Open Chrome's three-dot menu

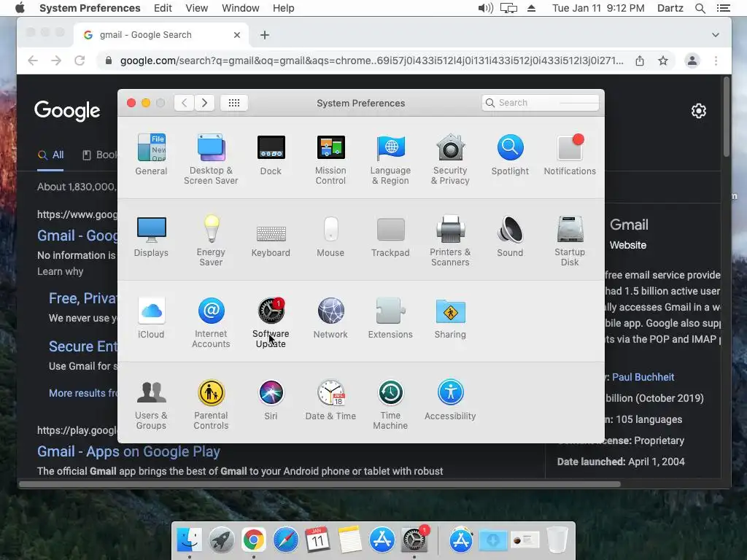716,61
